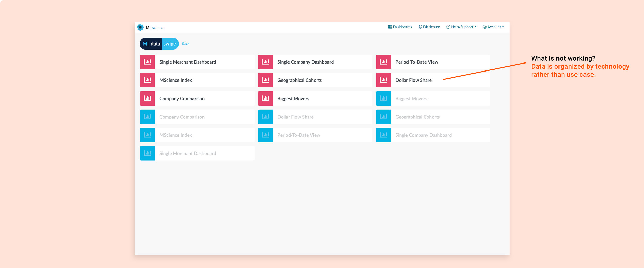Image resolution: width=644 pixels, height=268 pixels.
Task: Click the pink chart icon for Single Merchant Dashboard
Action: (x=147, y=62)
